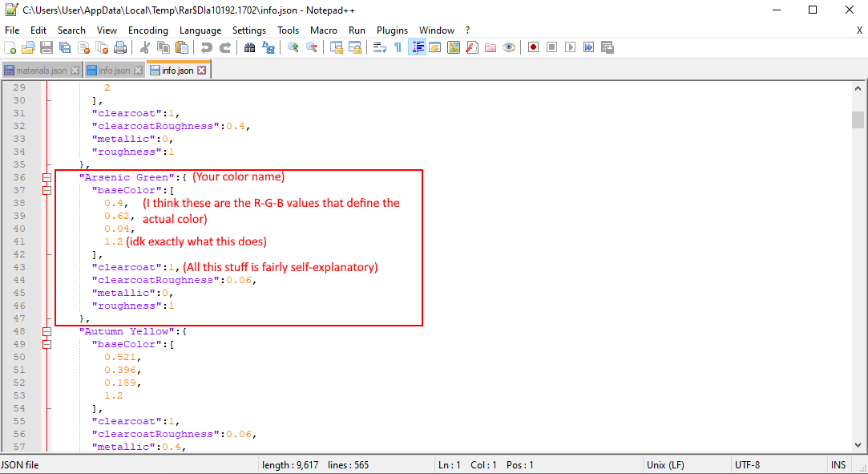Click the Close All documents toolbar icon
868x474 pixels.
102,47
